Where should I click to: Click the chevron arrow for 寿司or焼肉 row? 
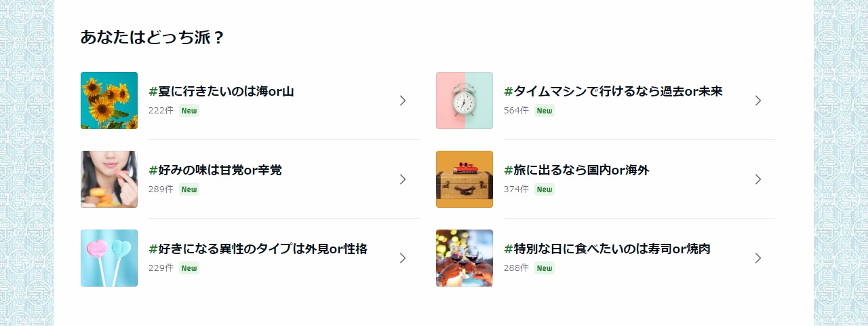(758, 258)
